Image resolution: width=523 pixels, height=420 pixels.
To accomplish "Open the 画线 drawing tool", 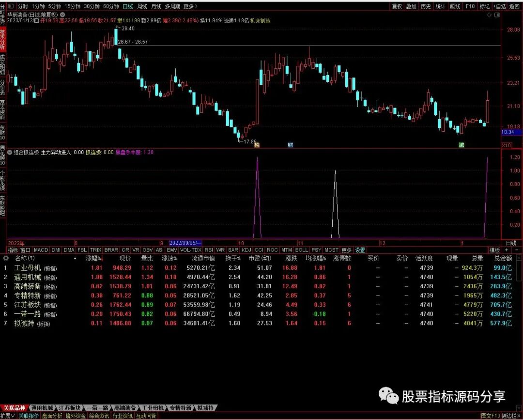I will click(455, 6).
